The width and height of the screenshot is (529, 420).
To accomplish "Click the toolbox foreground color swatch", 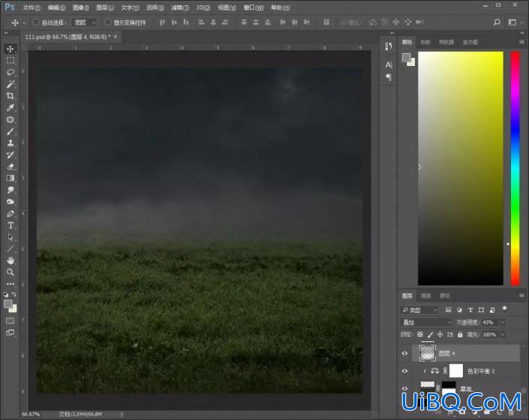I will pyautogui.click(x=8, y=304).
